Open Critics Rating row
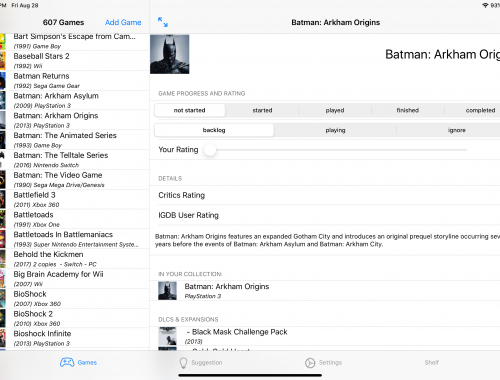Screen dimensions: 500x380 [325, 195]
